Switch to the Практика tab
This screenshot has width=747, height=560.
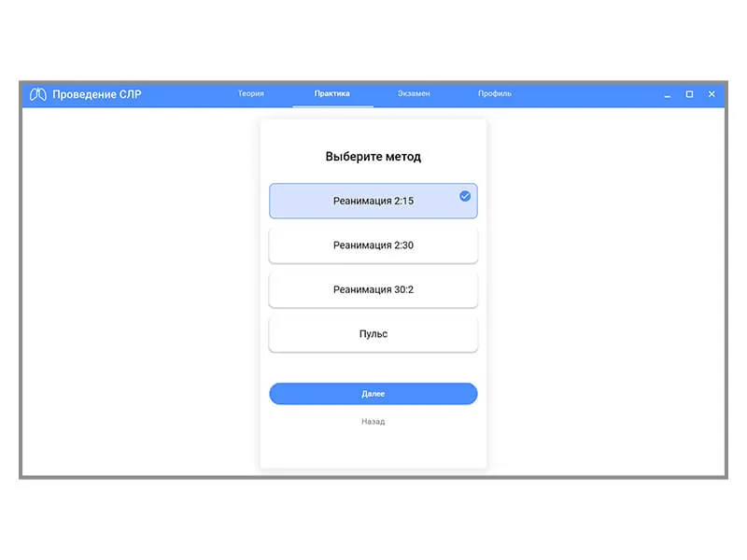pyautogui.click(x=332, y=93)
